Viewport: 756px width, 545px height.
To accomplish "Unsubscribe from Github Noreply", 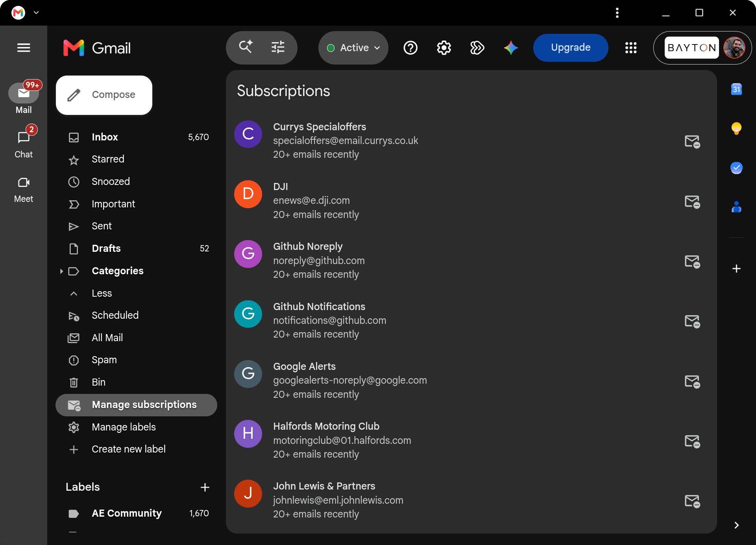I will [x=692, y=261].
